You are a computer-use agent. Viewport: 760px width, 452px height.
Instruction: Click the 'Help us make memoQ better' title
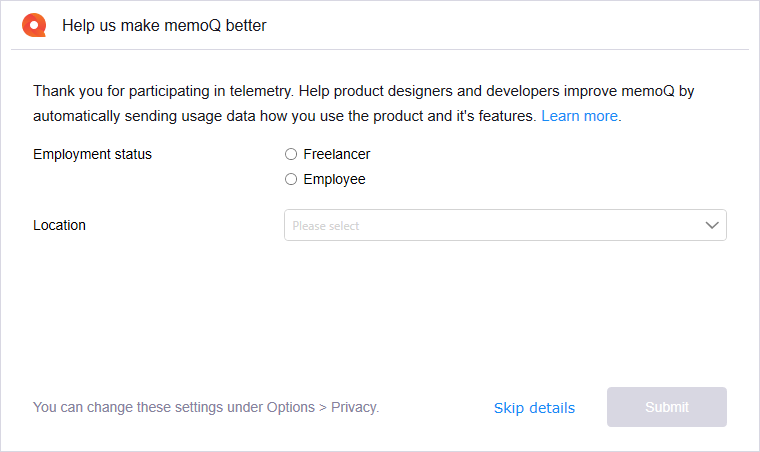click(164, 25)
